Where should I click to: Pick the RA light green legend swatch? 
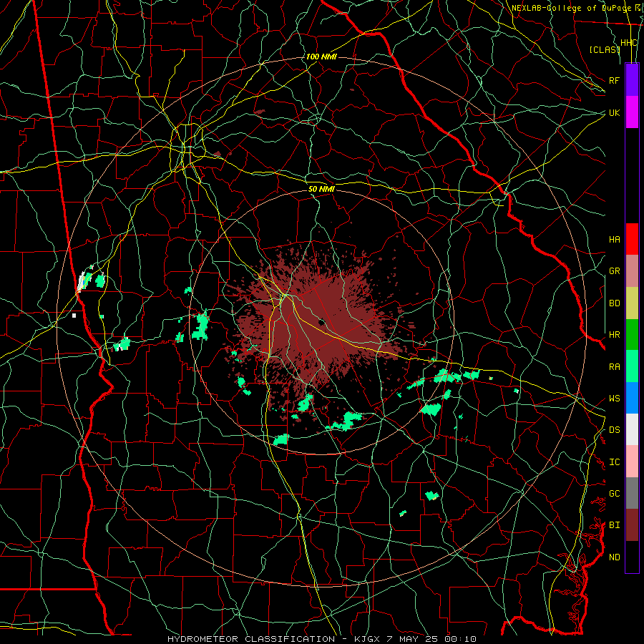click(632, 366)
